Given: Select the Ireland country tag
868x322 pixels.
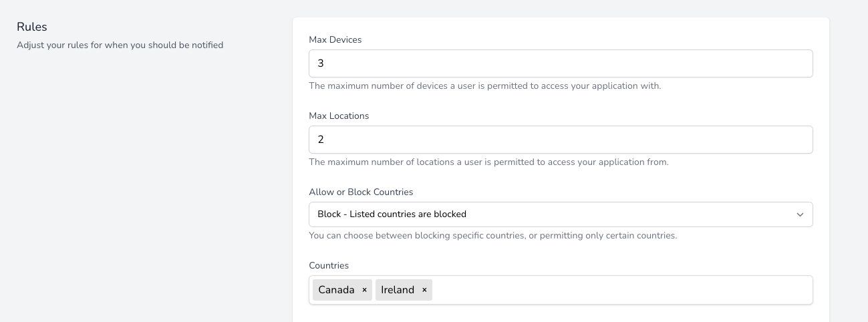Looking at the screenshot, I should [x=398, y=290].
